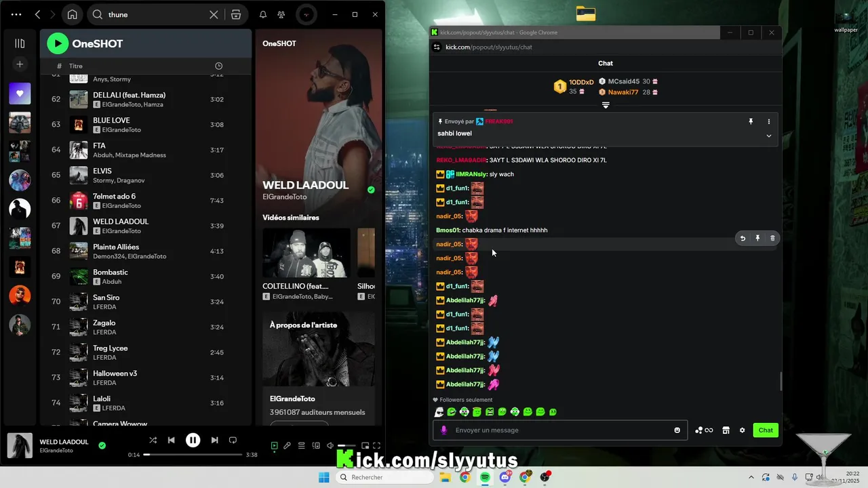Open Spotify Home
This screenshot has height=488, width=868.
click(x=72, y=14)
